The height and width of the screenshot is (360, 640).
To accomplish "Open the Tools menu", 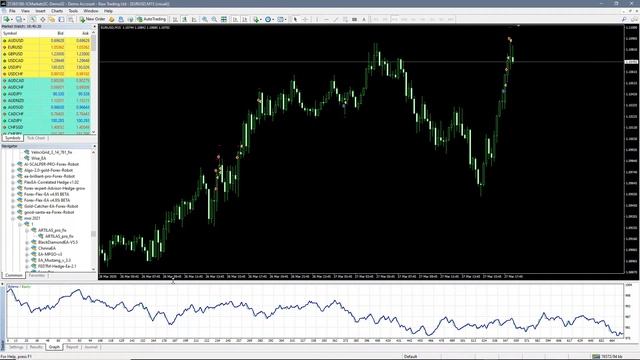I will (73, 11).
